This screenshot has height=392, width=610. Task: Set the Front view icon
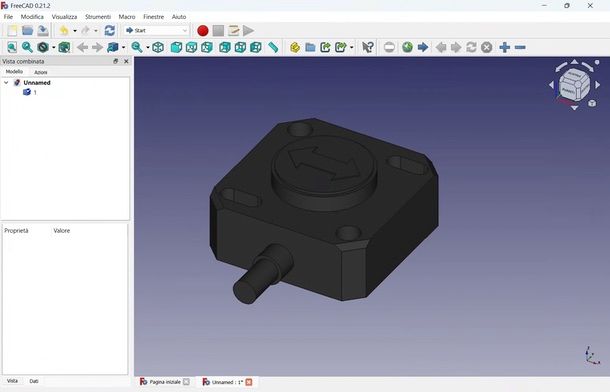(x=176, y=47)
